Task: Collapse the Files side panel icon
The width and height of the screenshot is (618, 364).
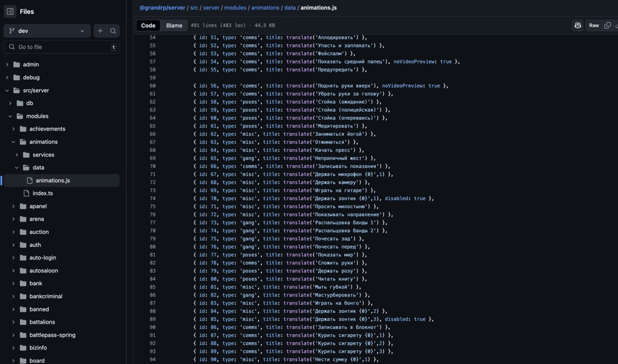Action: [10, 11]
